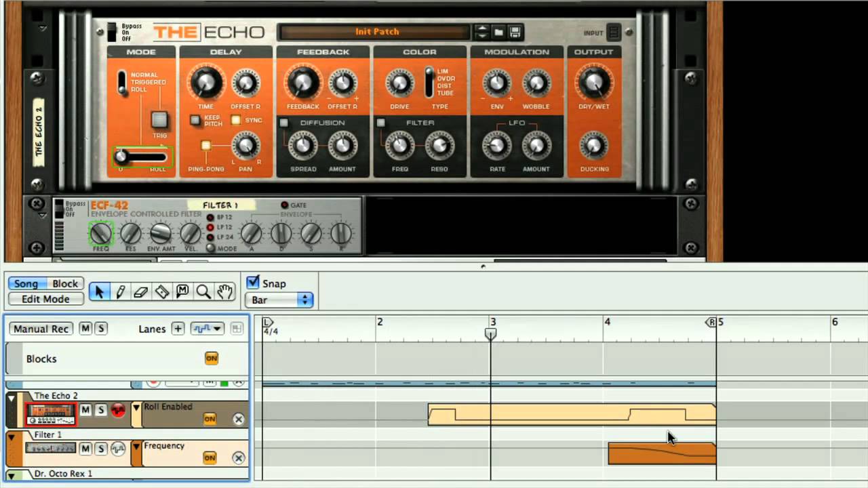
Task: Click the ECF-42 ENV. AMT knob
Action: pyautogui.click(x=161, y=234)
